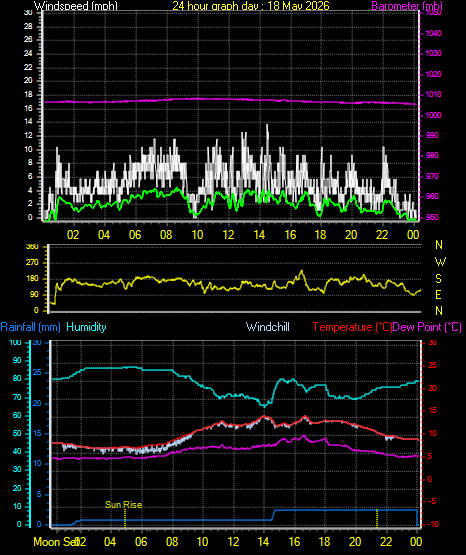Image resolution: width=466 pixels, height=555 pixels.
Task: Select the cyan "50" humidity axis value
Action: [x=17, y=434]
